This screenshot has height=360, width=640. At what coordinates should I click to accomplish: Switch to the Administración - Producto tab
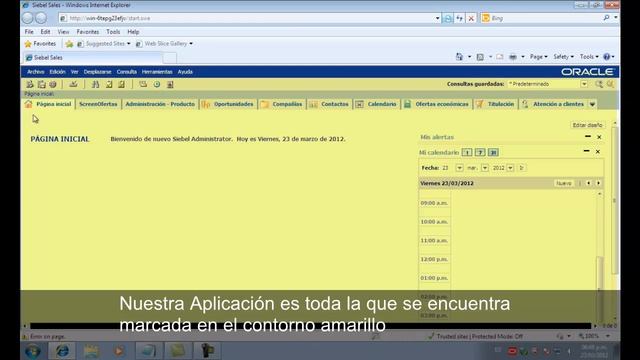160,104
